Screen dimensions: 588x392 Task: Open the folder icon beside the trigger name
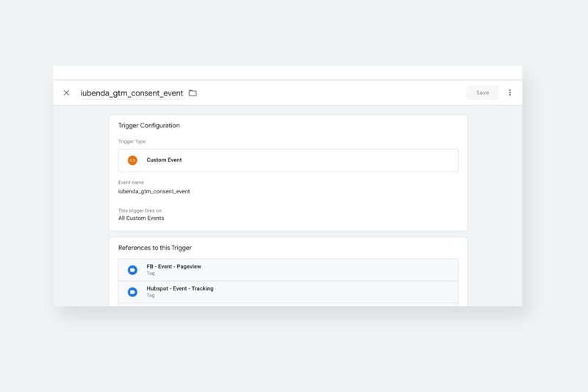[x=193, y=93]
